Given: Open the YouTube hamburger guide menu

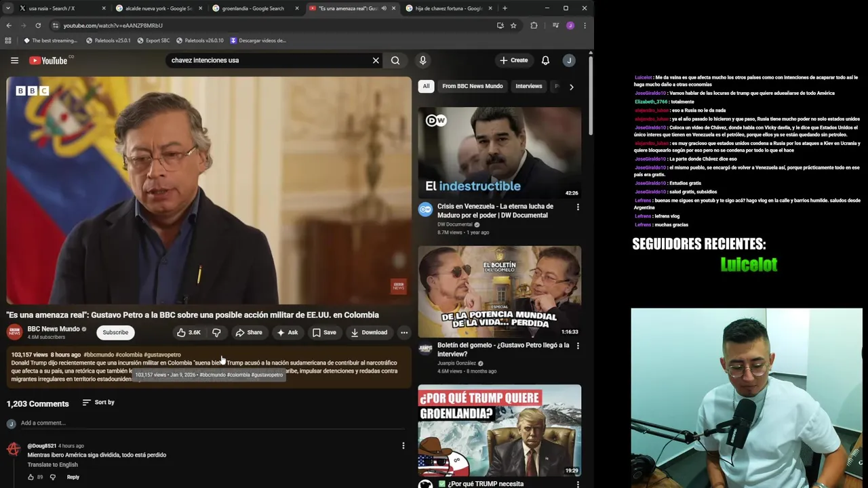Looking at the screenshot, I should (x=14, y=60).
